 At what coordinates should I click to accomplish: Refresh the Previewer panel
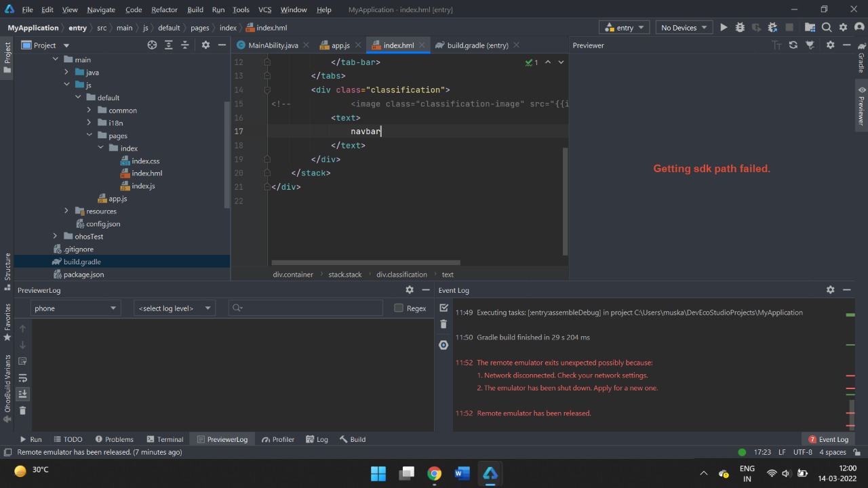[793, 45]
